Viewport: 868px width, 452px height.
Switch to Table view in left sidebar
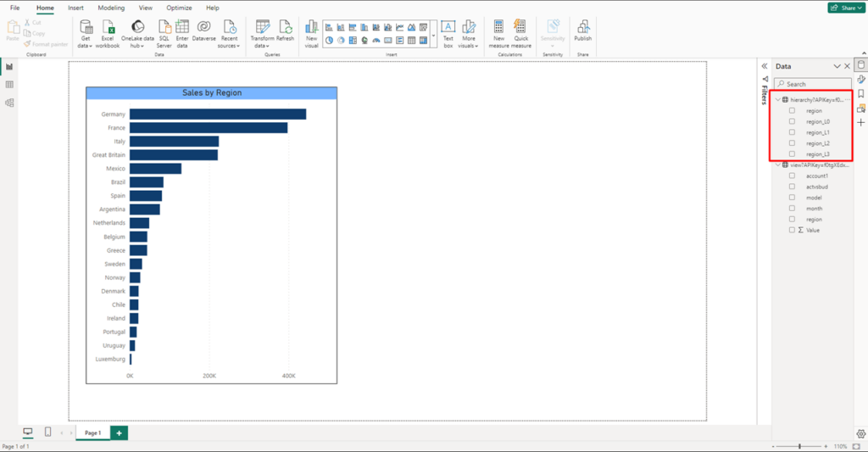(9, 85)
